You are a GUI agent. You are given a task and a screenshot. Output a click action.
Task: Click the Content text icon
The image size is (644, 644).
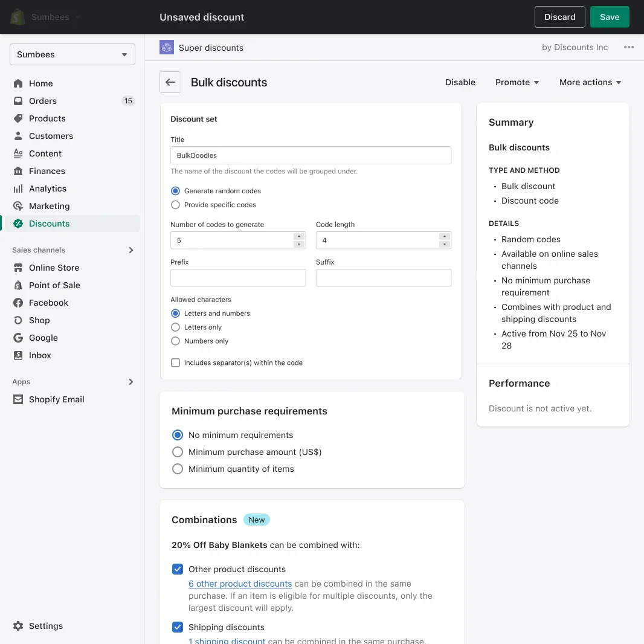[18, 153]
